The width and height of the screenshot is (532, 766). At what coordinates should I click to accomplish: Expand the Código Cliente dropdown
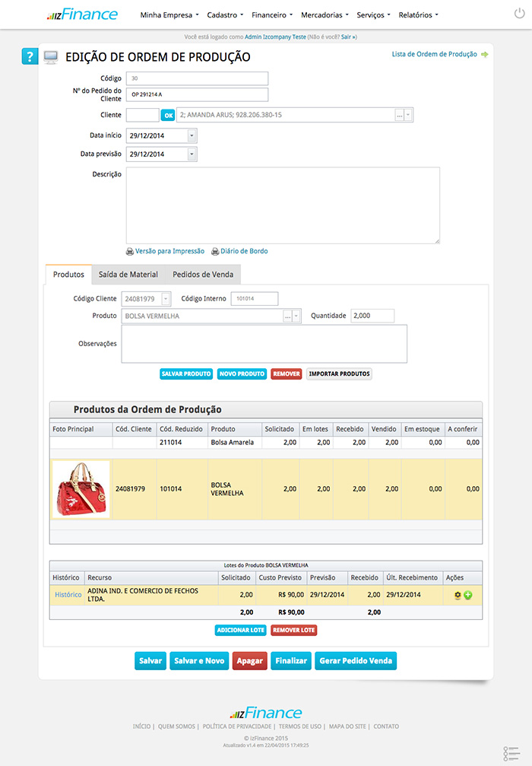point(166,299)
